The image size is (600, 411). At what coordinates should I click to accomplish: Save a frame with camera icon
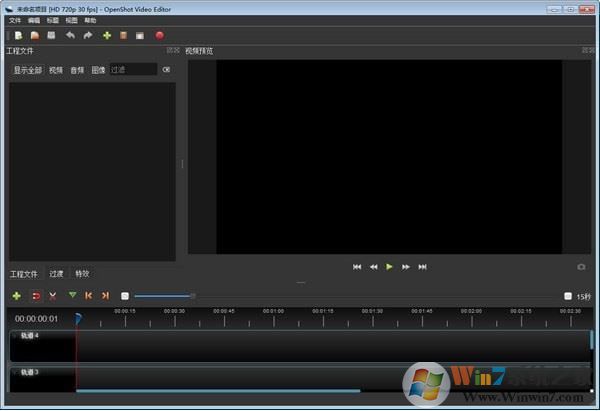581,267
